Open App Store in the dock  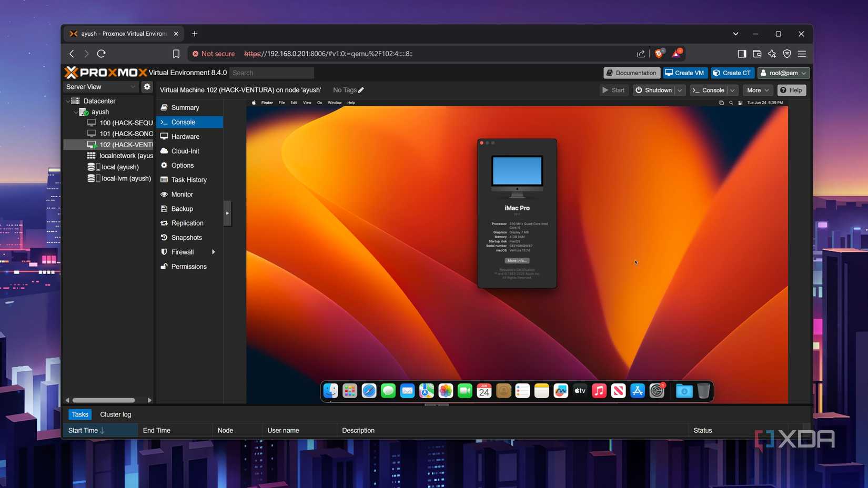tap(638, 391)
